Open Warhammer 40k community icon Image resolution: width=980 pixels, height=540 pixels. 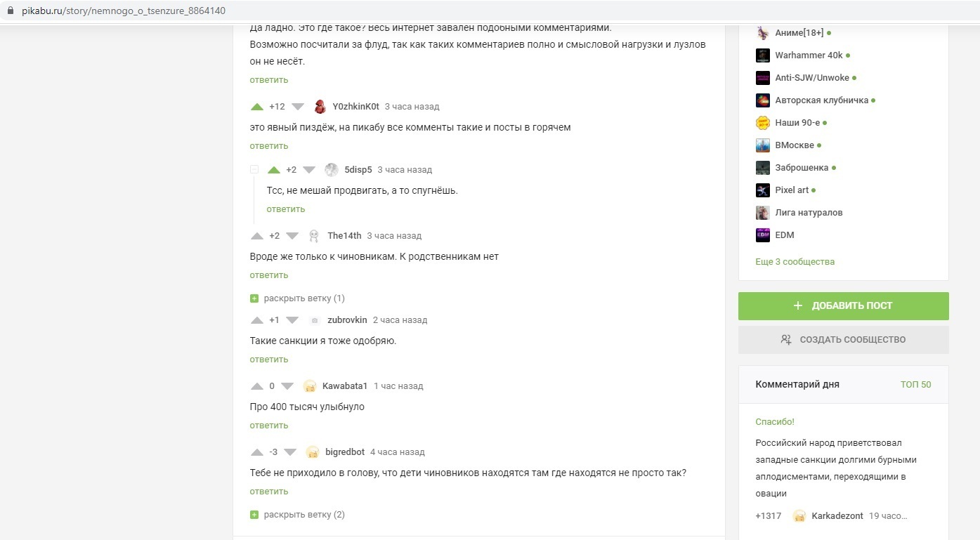[763, 55]
